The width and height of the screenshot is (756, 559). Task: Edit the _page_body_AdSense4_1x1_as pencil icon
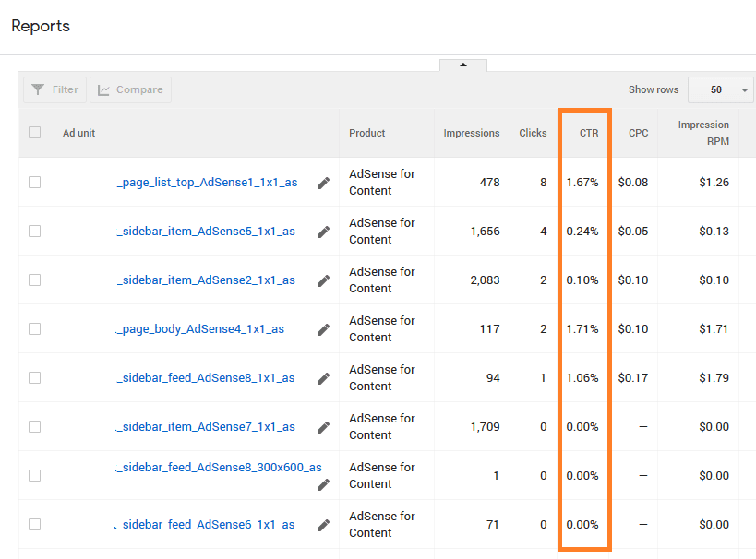pos(323,329)
